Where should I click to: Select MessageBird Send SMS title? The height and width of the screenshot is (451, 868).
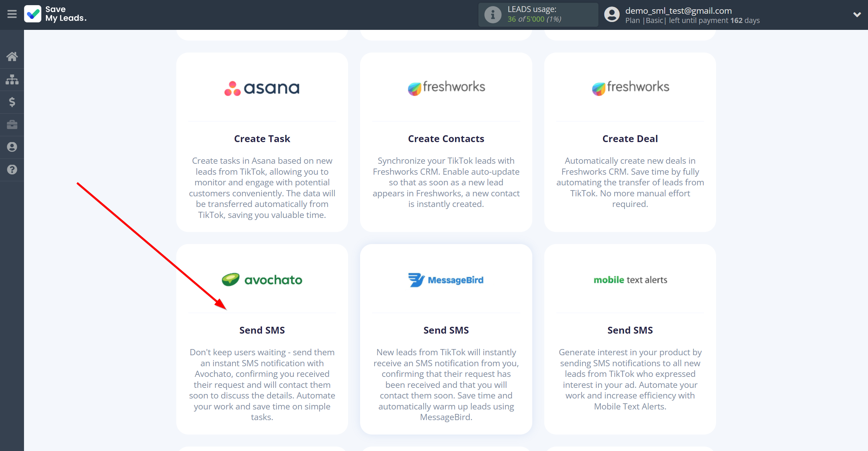point(446,330)
